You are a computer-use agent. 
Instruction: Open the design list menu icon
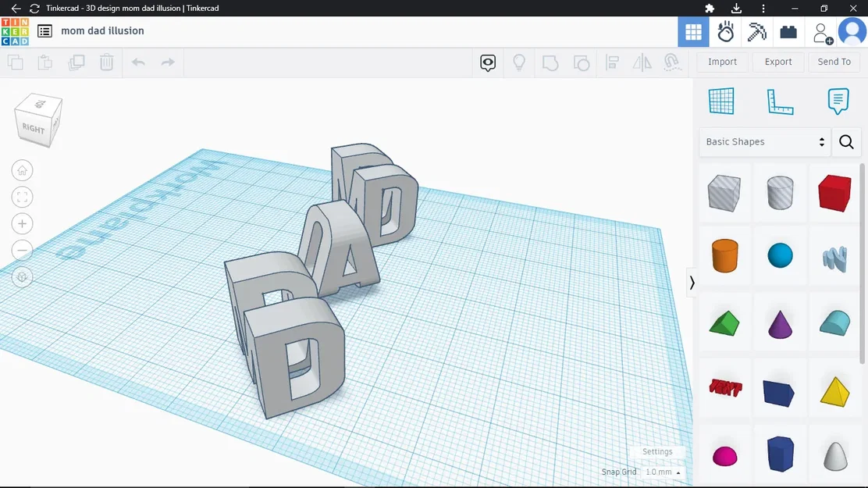click(44, 31)
